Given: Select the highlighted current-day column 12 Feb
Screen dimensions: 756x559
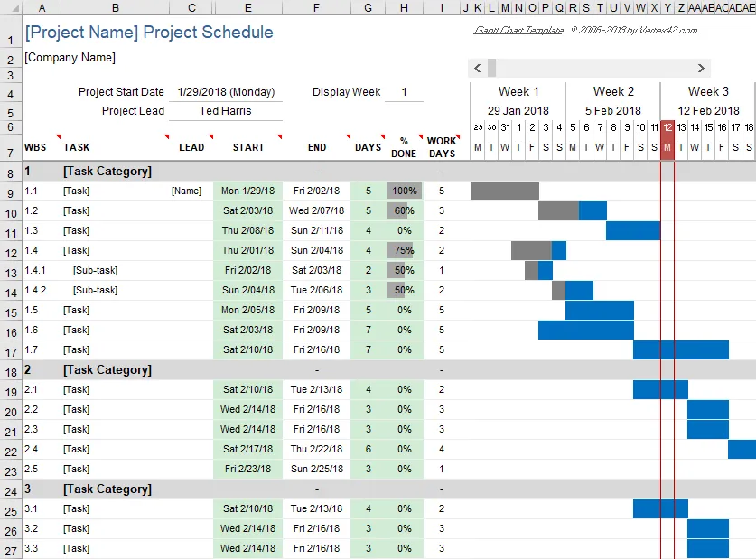Looking at the screenshot, I should 666,142.
